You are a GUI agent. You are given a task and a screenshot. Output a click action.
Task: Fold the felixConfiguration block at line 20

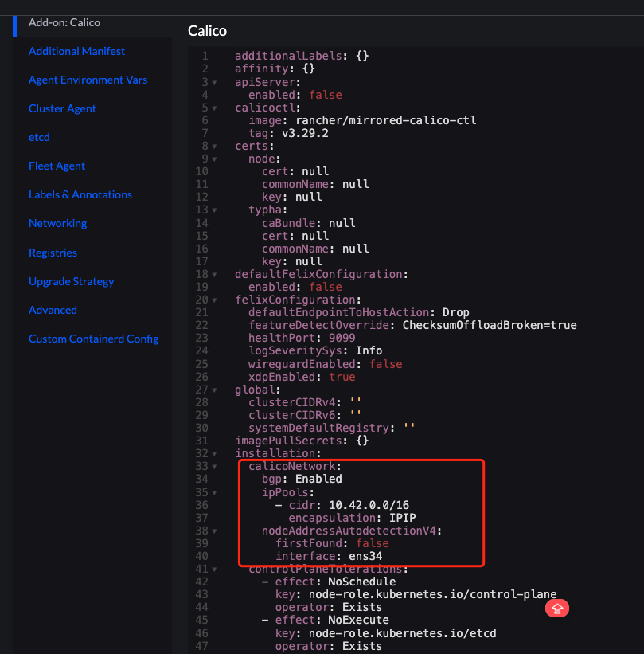click(x=215, y=300)
